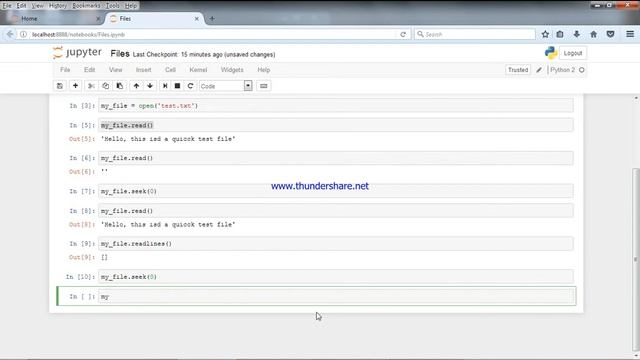This screenshot has height=360, width=640.
Task: Select cell In [6] my_file.read()
Action: 336,158
